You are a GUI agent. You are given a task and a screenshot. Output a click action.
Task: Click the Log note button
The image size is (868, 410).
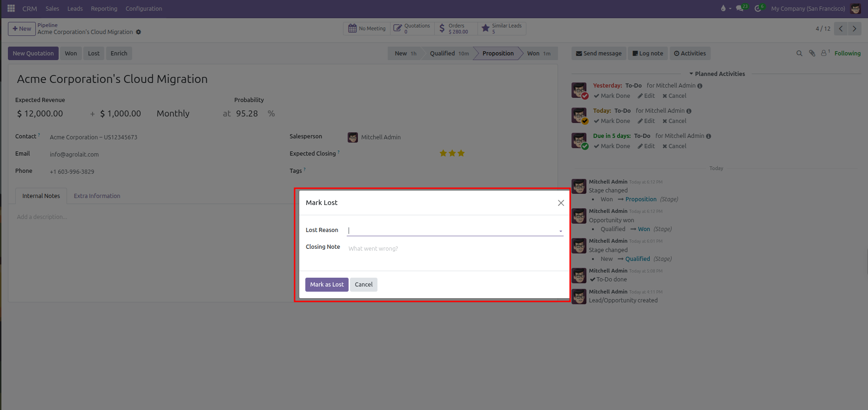pyautogui.click(x=648, y=54)
